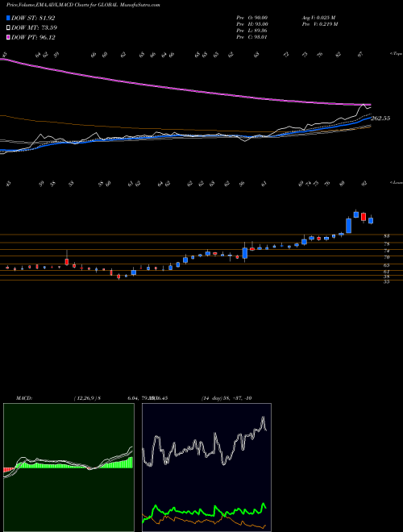The height and width of the screenshot is (532, 403).
Task: Click the 'MACD:' label above the green panel
Action: (x=23, y=398)
